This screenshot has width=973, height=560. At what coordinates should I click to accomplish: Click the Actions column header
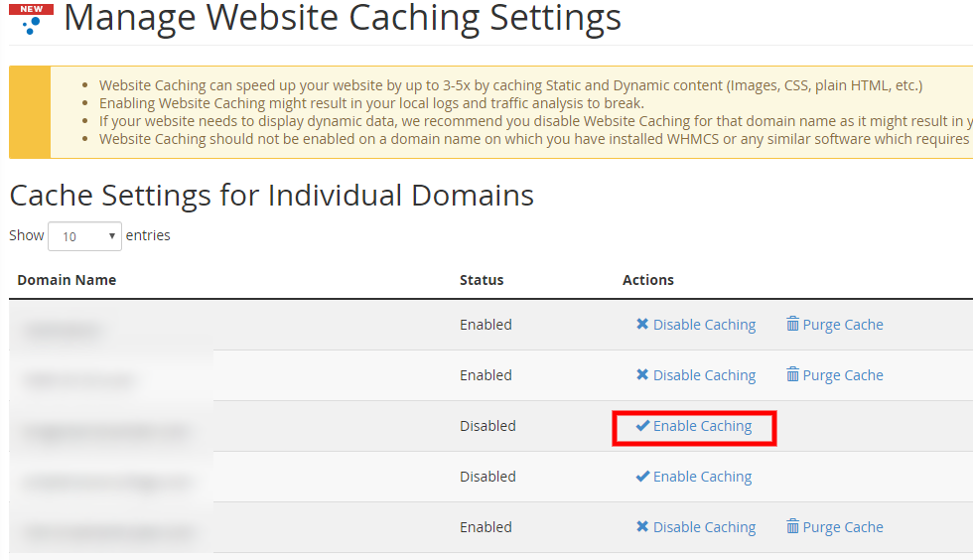pyautogui.click(x=648, y=280)
